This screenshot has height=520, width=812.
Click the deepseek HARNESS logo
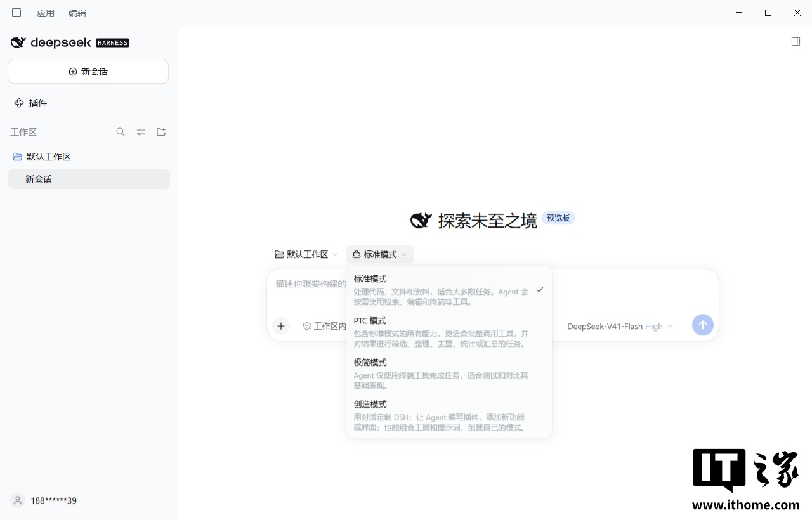(70, 42)
